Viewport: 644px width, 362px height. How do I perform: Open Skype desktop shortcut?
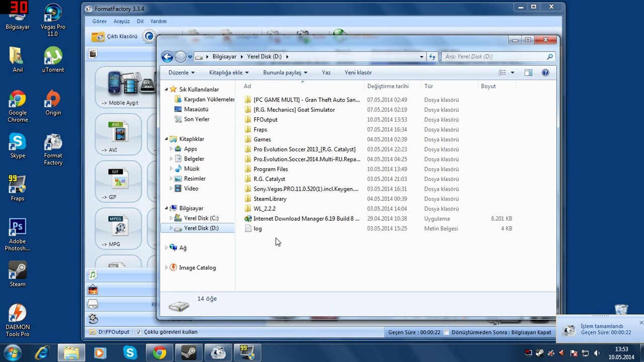[x=18, y=146]
